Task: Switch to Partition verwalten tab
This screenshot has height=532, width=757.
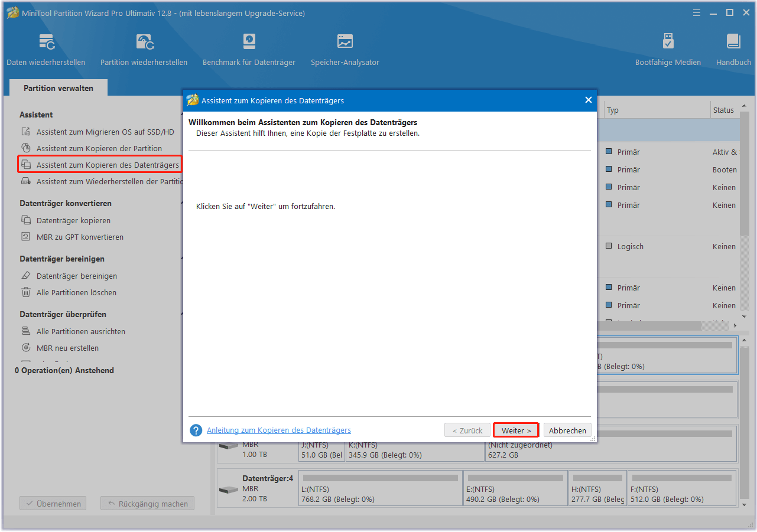Action: [x=59, y=88]
